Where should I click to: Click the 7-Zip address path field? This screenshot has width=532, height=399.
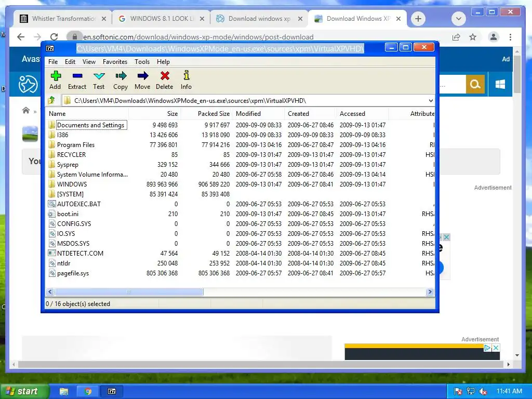(244, 100)
